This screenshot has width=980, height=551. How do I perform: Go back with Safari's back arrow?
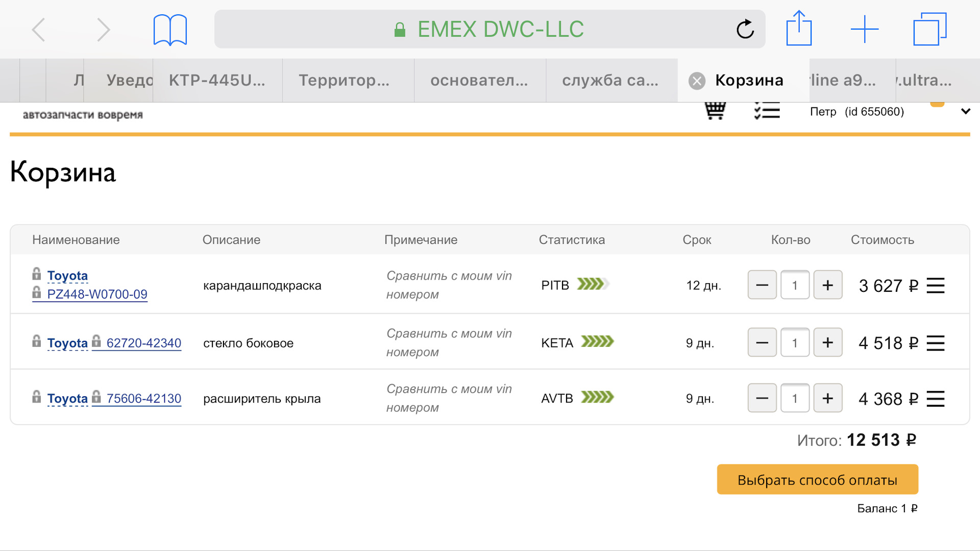coord(39,30)
